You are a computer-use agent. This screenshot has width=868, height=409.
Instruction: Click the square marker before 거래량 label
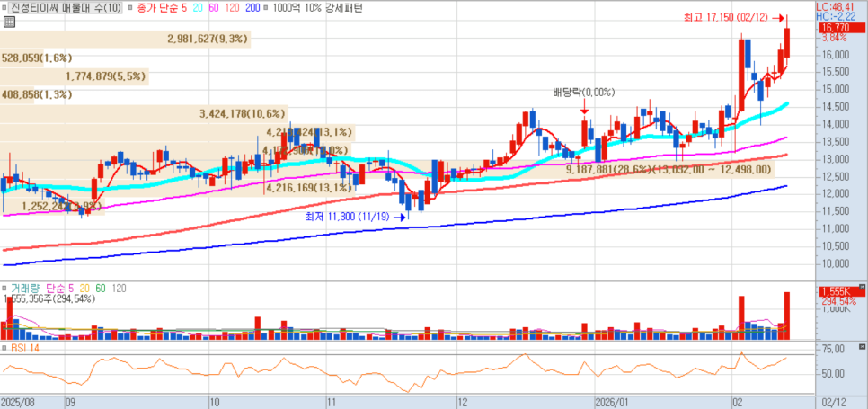[4, 289]
